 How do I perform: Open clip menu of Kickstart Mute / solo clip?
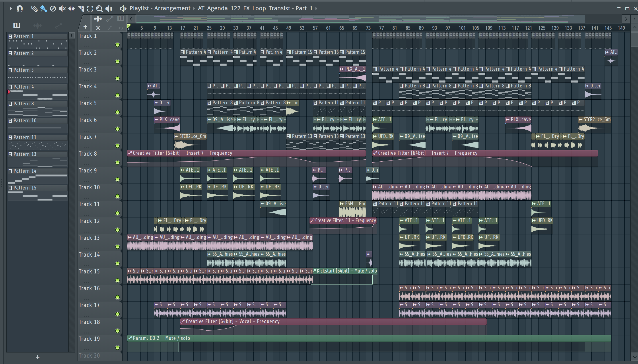click(x=315, y=271)
